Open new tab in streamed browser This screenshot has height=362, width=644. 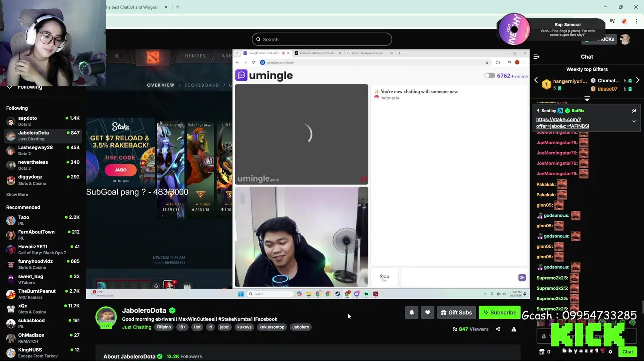pyautogui.click(x=400, y=53)
